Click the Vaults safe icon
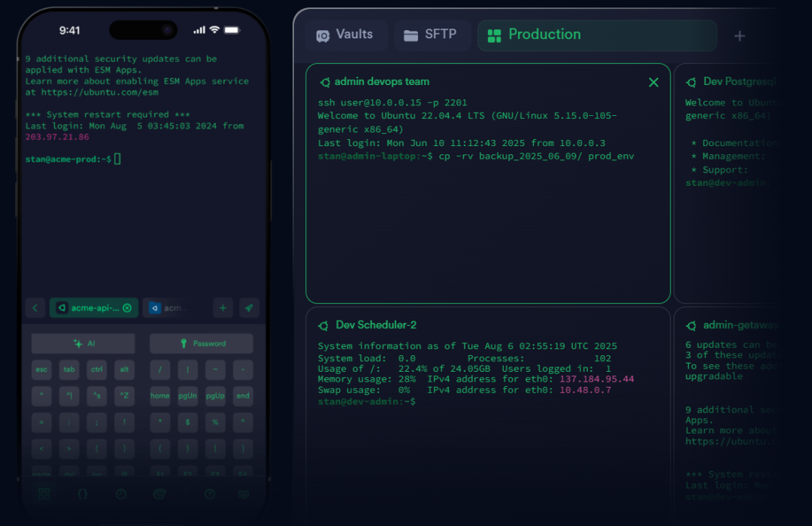This screenshot has width=812, height=526. pyautogui.click(x=323, y=36)
